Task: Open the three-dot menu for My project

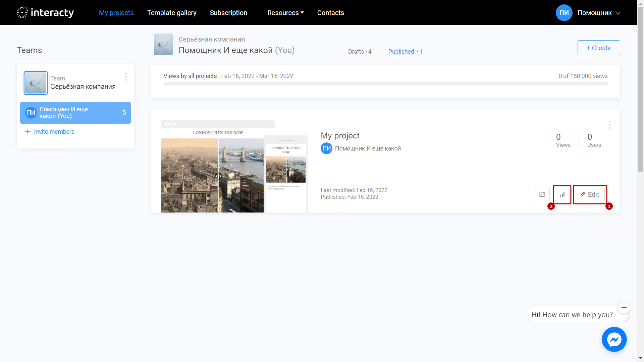Action: pyautogui.click(x=609, y=125)
